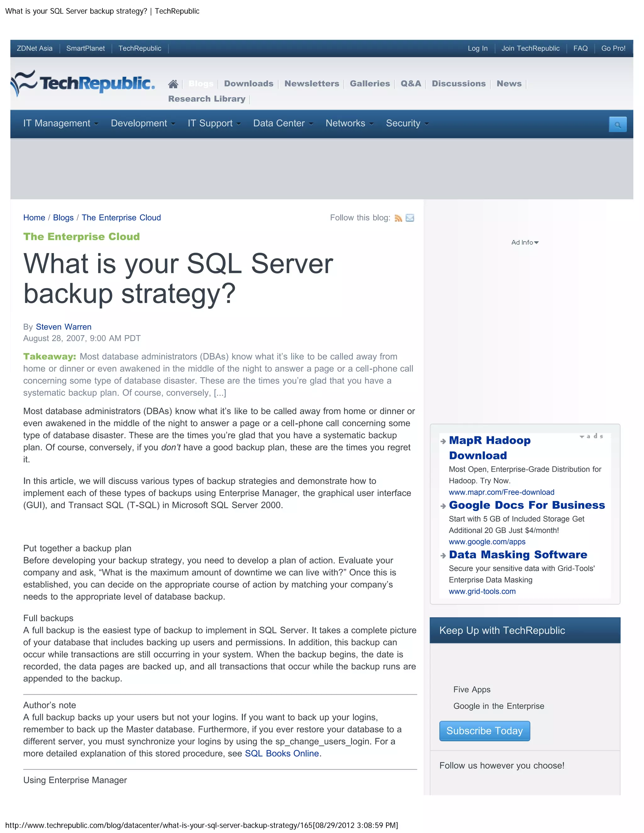Visit www.google.com/apps link
Screen dimensions: 644x833
coord(487,542)
